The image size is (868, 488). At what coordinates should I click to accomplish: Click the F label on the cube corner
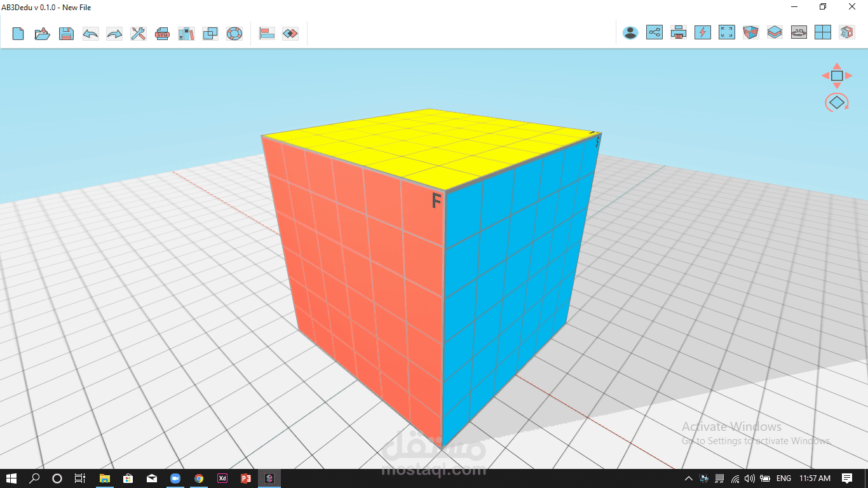(437, 201)
